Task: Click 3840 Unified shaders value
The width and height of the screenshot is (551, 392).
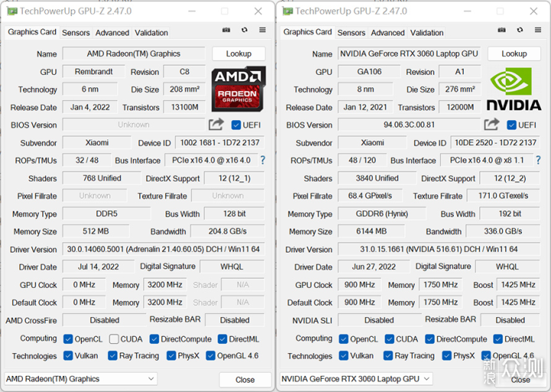Action: [377, 178]
